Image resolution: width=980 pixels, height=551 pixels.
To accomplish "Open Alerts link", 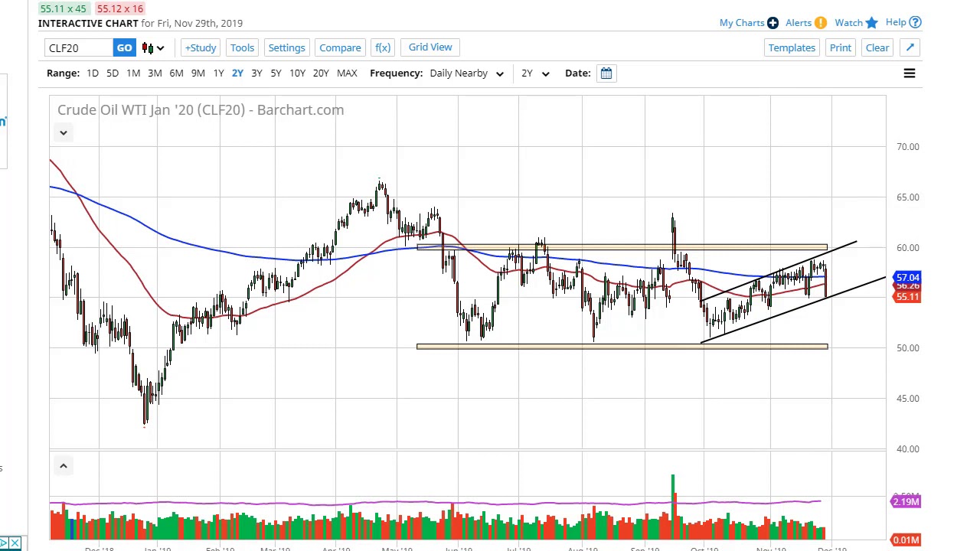I will 798,23.
